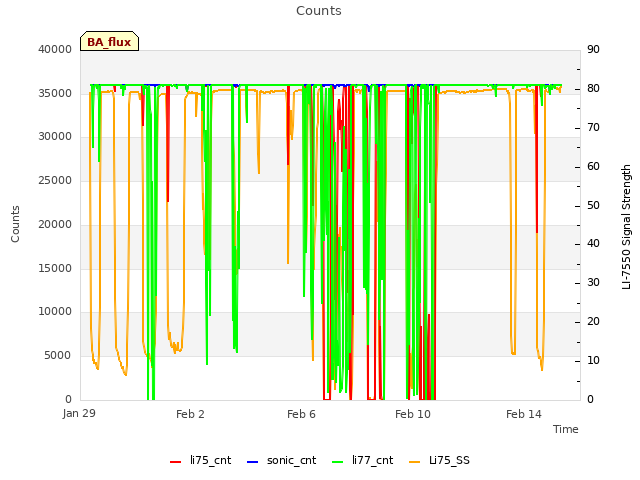Viewport: 640px width, 480px height.
Task: Click the '40000' left axis label
Action: 55,49
